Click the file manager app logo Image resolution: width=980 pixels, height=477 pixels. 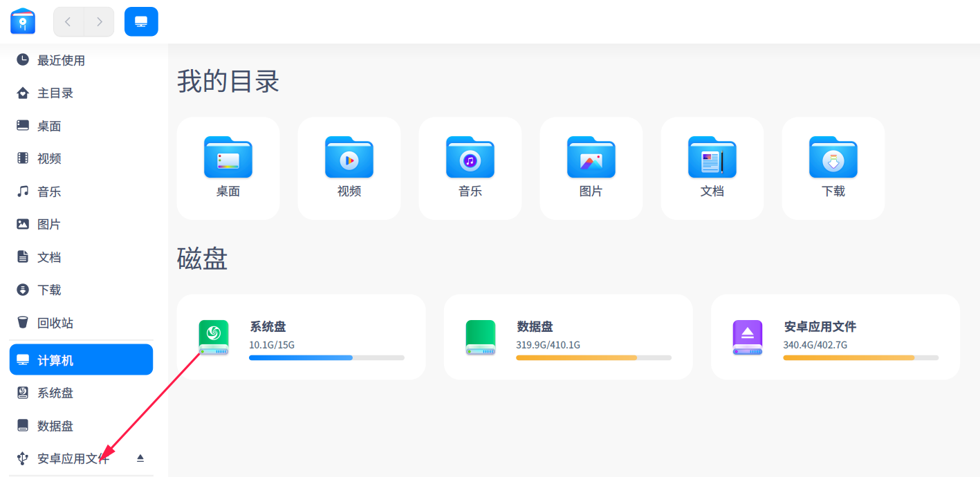(x=23, y=21)
